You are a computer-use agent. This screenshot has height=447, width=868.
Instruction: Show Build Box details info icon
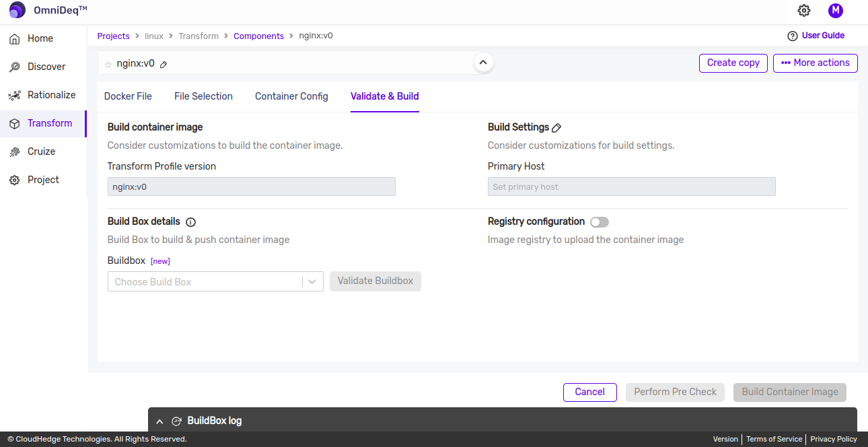pos(190,222)
